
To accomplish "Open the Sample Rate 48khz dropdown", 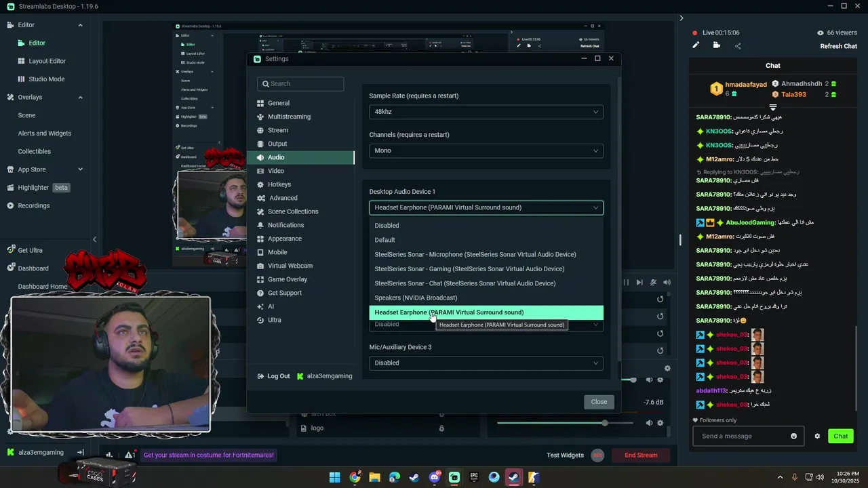I will pyautogui.click(x=486, y=112).
